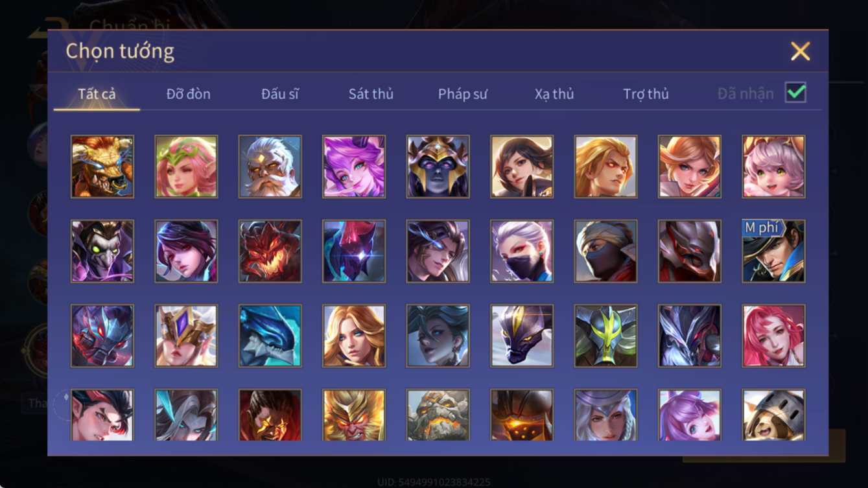This screenshot has height=488, width=868.
Task: Select the golden bull hero portrait
Action: coord(102,167)
